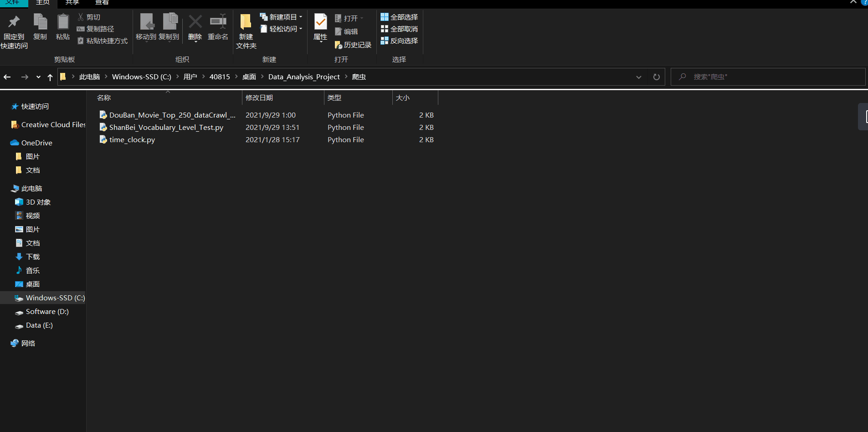
Task: Click the Move To icon
Action: (x=146, y=22)
